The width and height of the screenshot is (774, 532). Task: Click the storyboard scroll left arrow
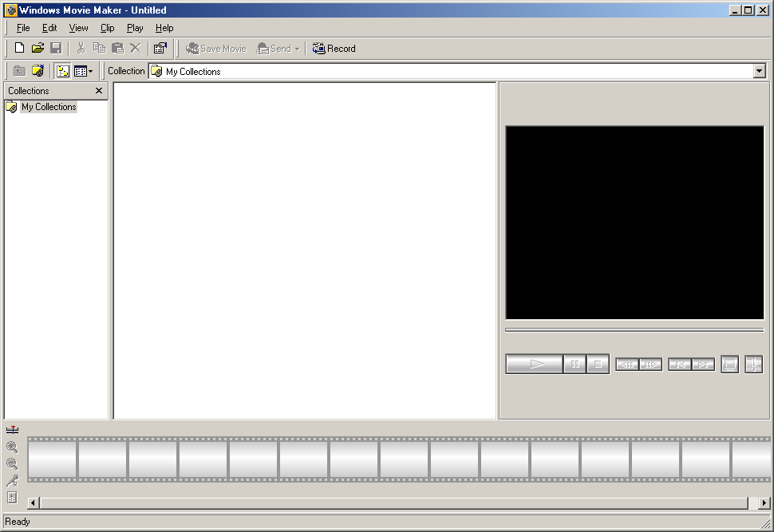[33, 502]
